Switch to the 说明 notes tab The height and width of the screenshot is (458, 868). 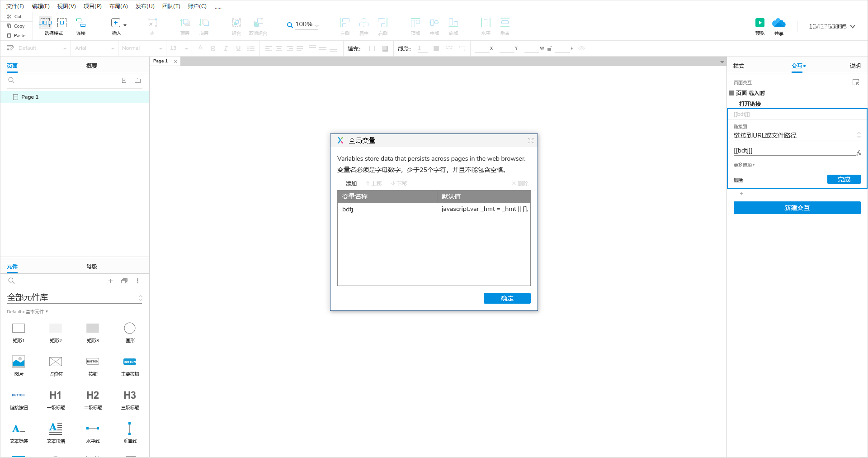click(855, 66)
